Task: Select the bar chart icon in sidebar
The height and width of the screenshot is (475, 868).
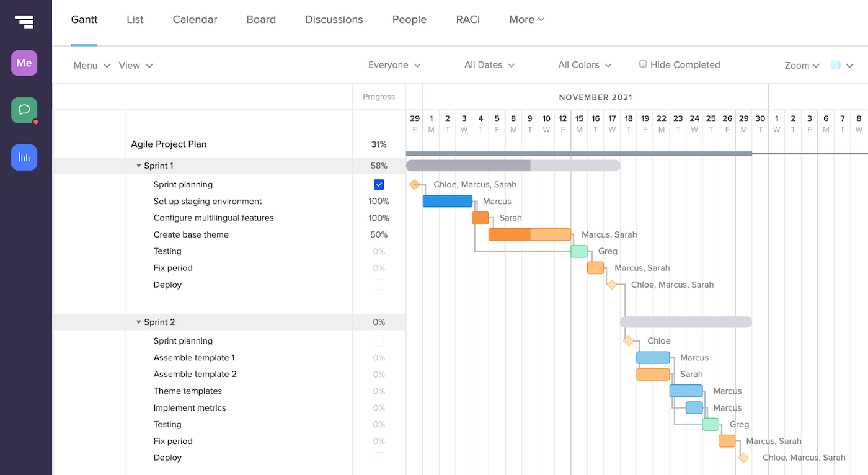Action: [24, 157]
